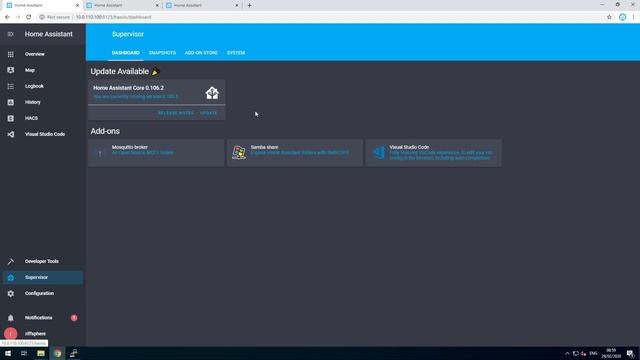The width and height of the screenshot is (640, 360).
Task: Open the Configuration gear icon
Action: [x=11, y=293]
